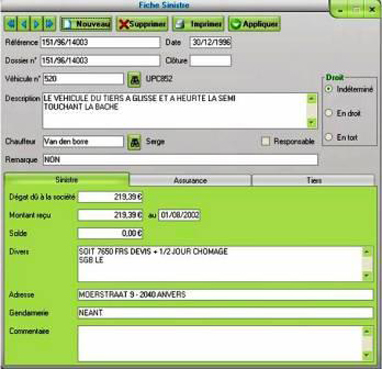Click Description scrollbar up arrow
The height and width of the screenshot is (369, 382).
(x=312, y=99)
